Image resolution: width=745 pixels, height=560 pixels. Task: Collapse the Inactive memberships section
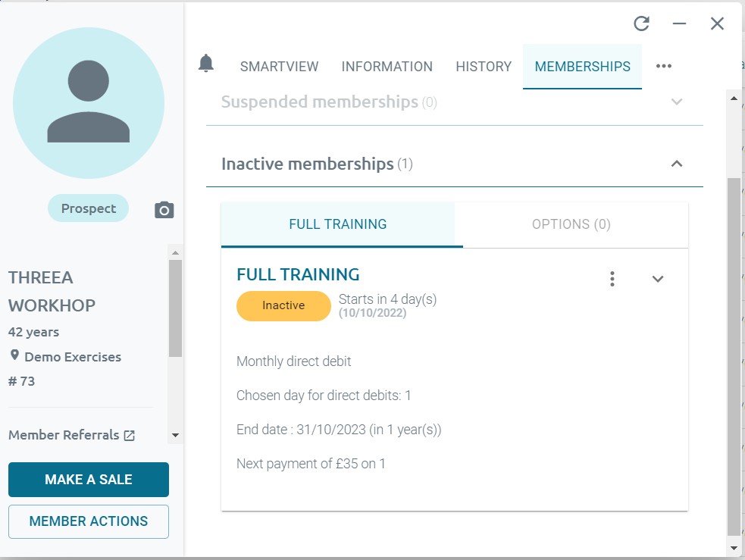677,164
